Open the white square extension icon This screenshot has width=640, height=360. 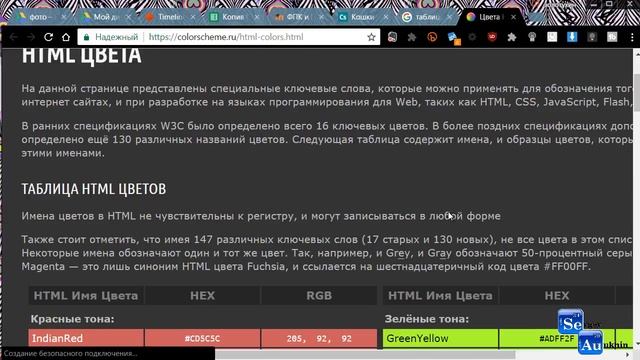(x=552, y=37)
